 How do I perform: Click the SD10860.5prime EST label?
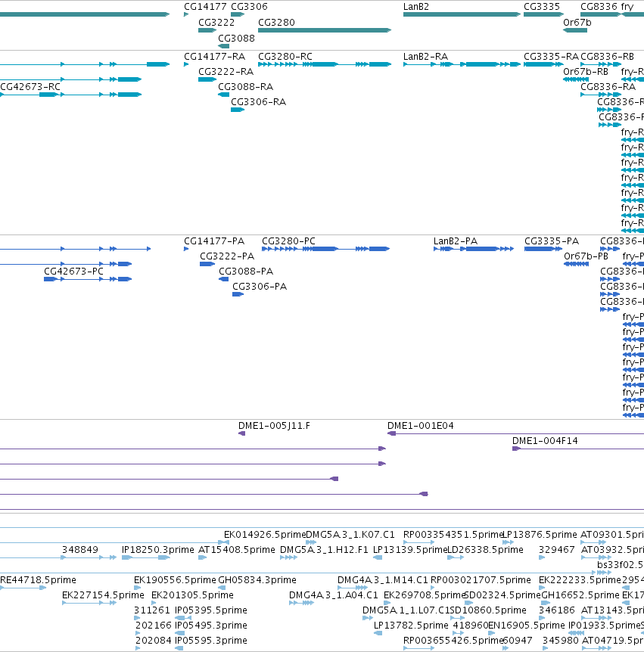click(x=488, y=610)
